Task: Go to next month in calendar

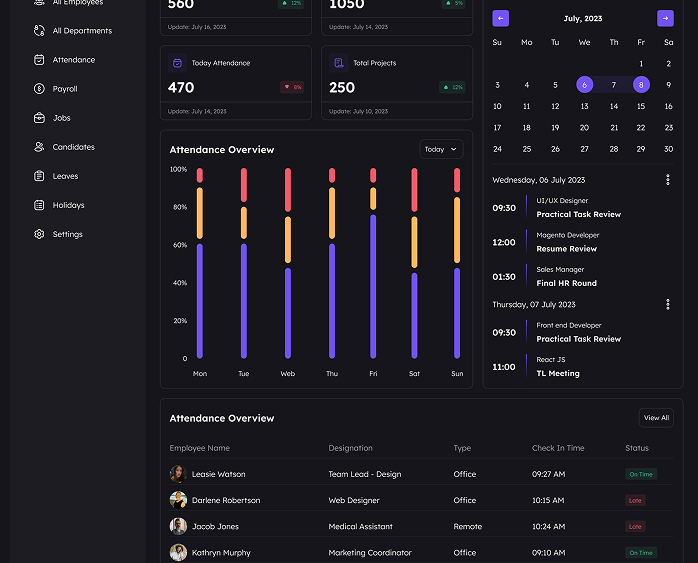Action: [x=665, y=18]
